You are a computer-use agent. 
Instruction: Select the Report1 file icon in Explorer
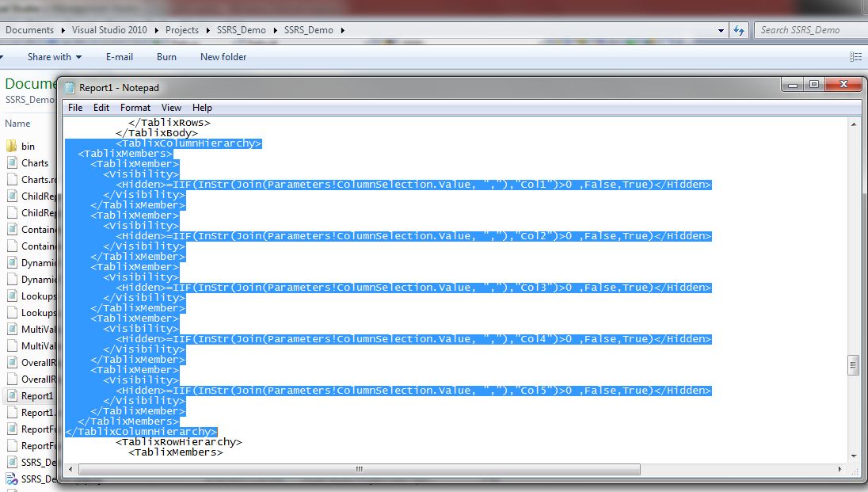(12, 395)
